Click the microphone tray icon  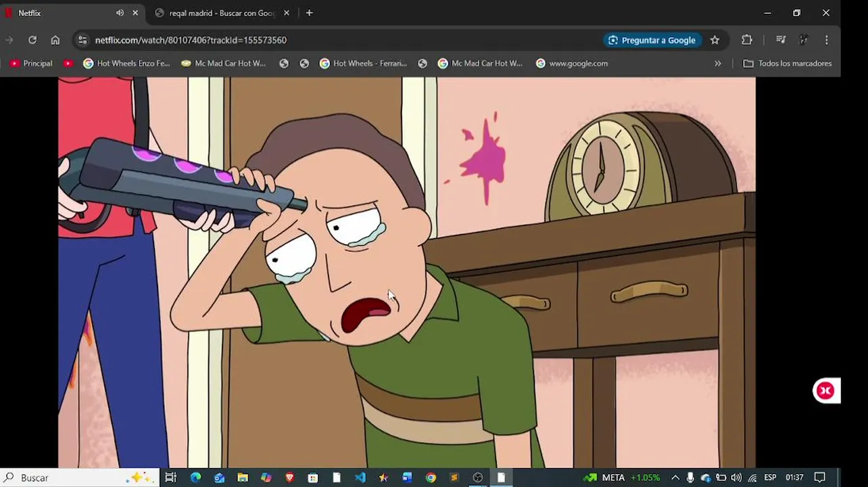point(690,478)
